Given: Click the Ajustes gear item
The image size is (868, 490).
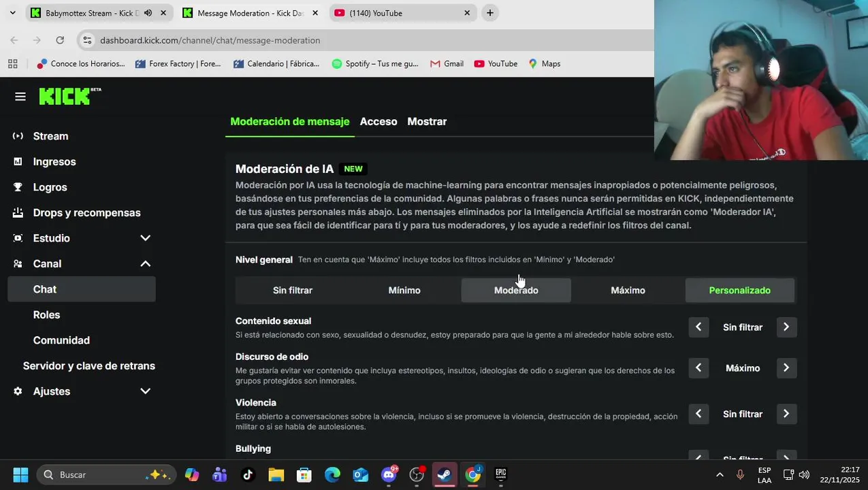Looking at the screenshot, I should (x=52, y=391).
